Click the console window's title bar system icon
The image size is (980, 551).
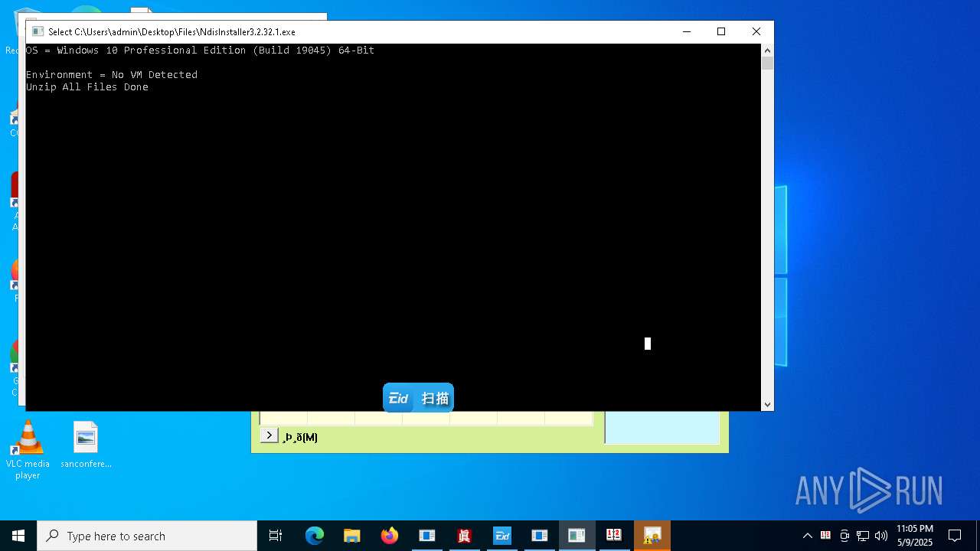[37, 31]
